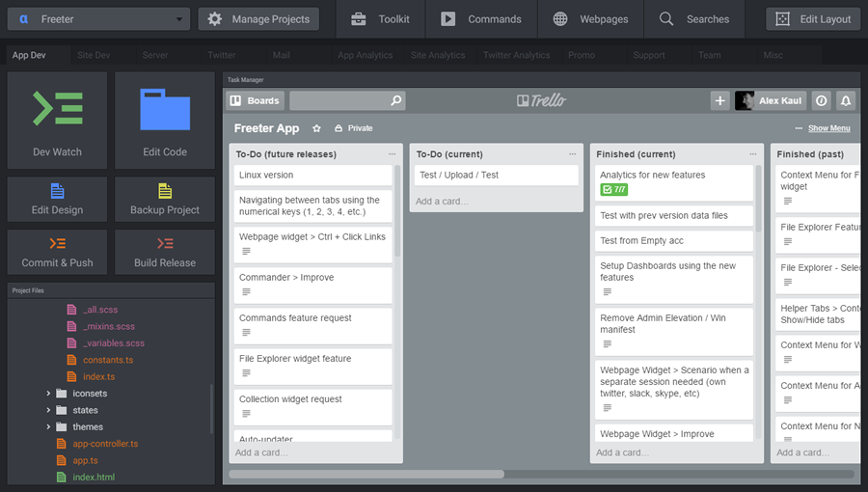This screenshot has height=492, width=868.
Task: Open the _all.scss file
Action: click(x=100, y=310)
